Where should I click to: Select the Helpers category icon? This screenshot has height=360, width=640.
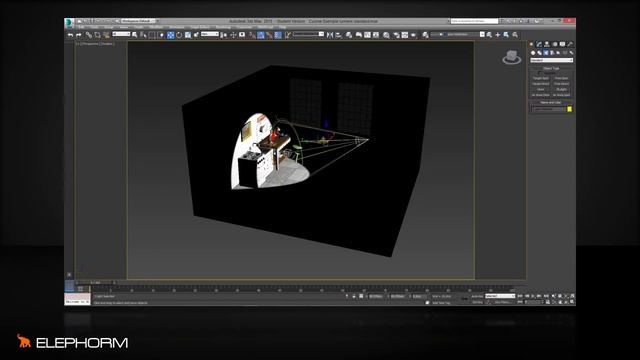558,53
